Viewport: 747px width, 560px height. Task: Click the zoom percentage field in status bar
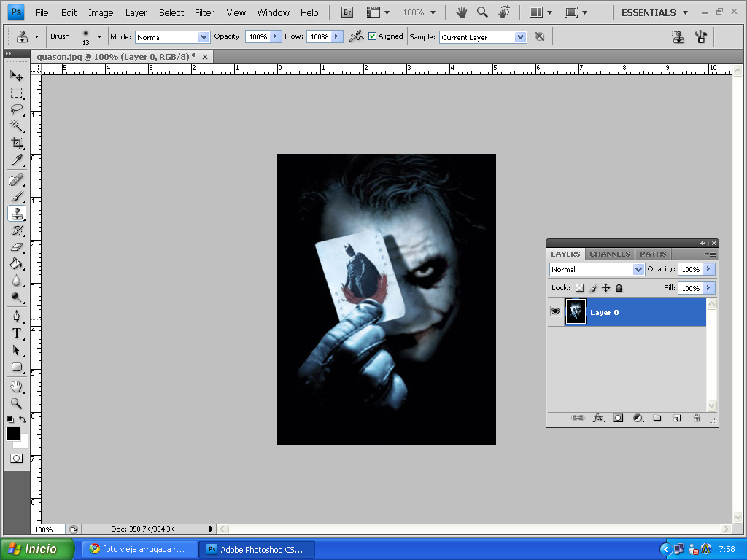pyautogui.click(x=47, y=529)
